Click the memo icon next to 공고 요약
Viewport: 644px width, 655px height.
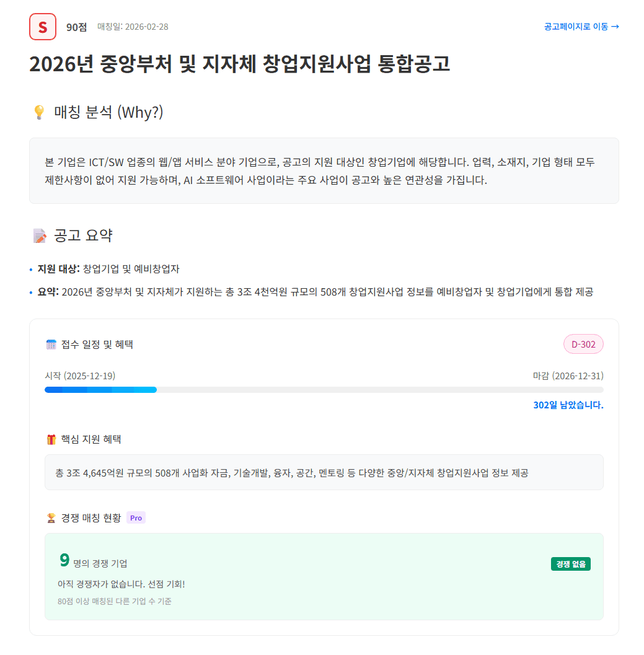[x=39, y=234]
